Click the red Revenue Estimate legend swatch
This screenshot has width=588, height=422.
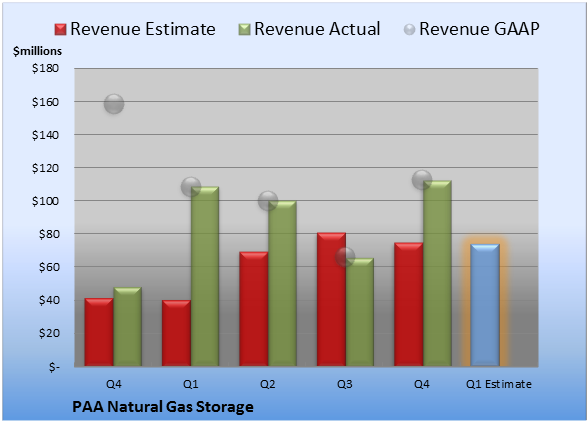(x=60, y=29)
